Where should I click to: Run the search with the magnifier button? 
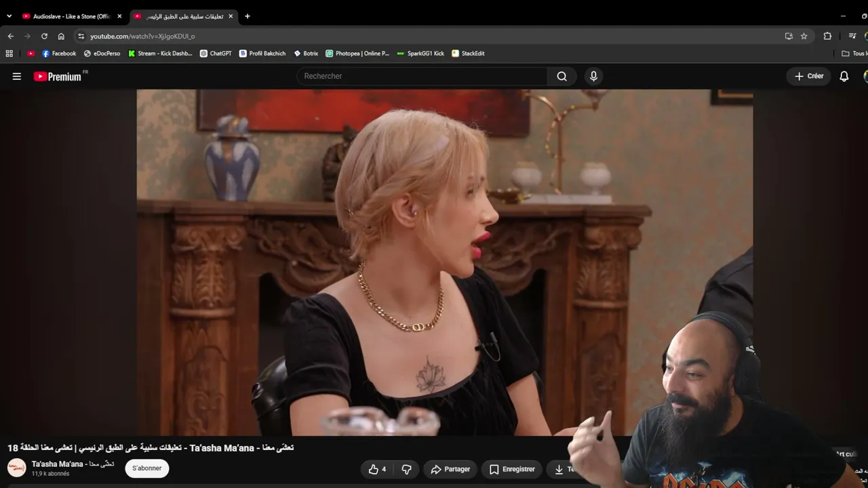click(561, 76)
